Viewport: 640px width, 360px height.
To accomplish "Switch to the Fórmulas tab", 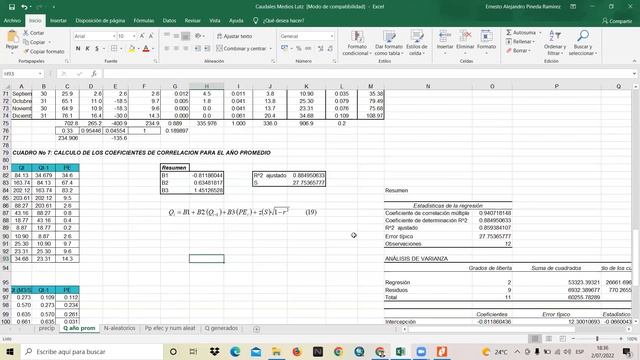I will tap(144, 20).
